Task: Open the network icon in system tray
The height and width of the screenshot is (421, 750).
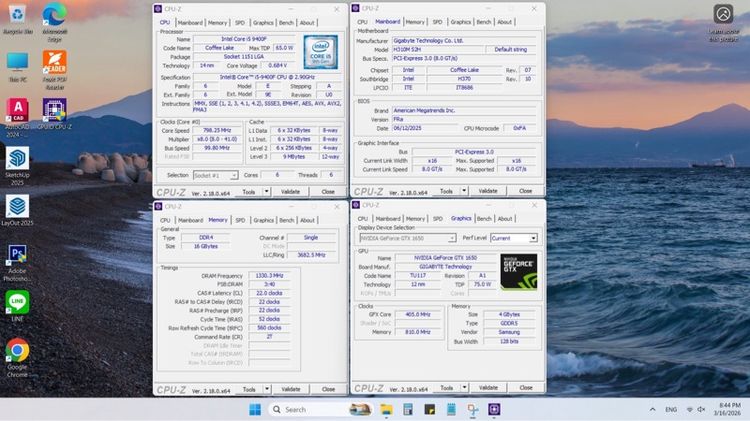Action: pos(690,410)
